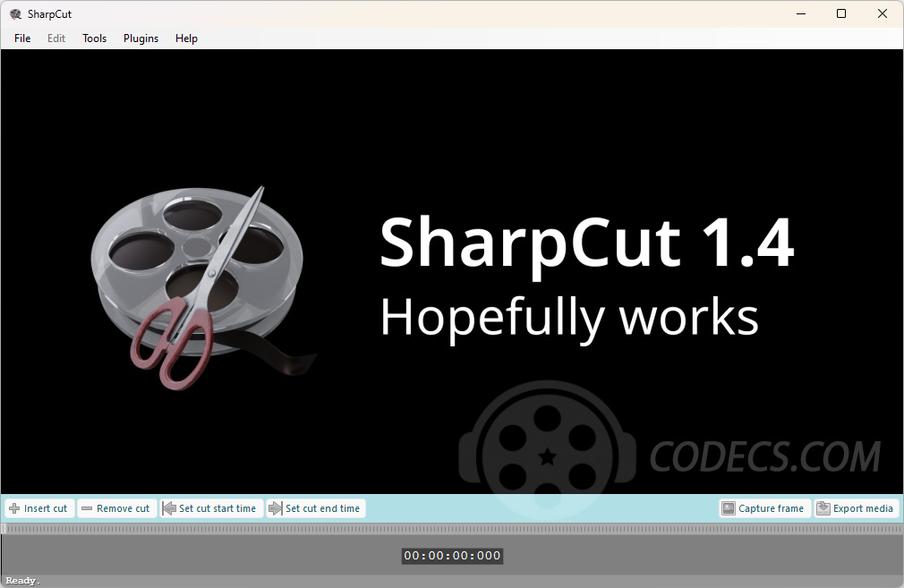Minimize the SharpCut window
The width and height of the screenshot is (904, 588).
(801, 13)
